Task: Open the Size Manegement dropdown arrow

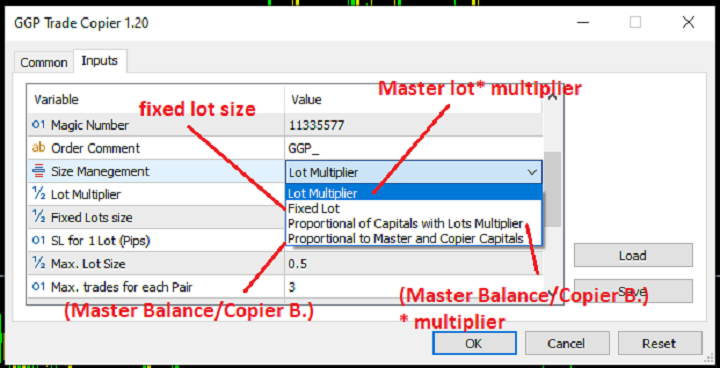Action: click(x=532, y=172)
